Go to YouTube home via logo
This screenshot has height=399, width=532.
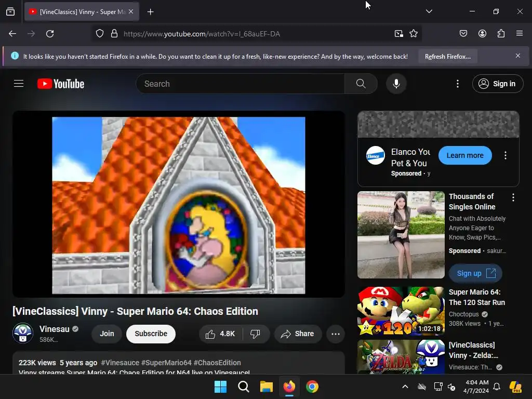[61, 84]
